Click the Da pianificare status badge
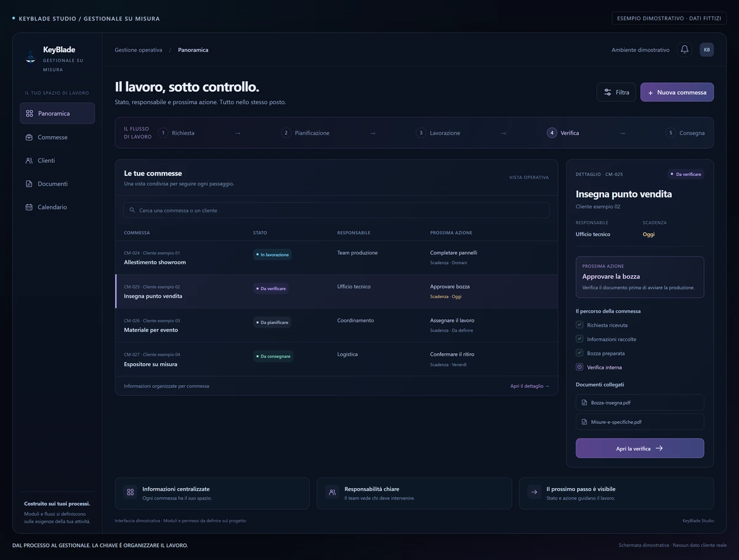This screenshot has height=560, width=739. [272, 322]
